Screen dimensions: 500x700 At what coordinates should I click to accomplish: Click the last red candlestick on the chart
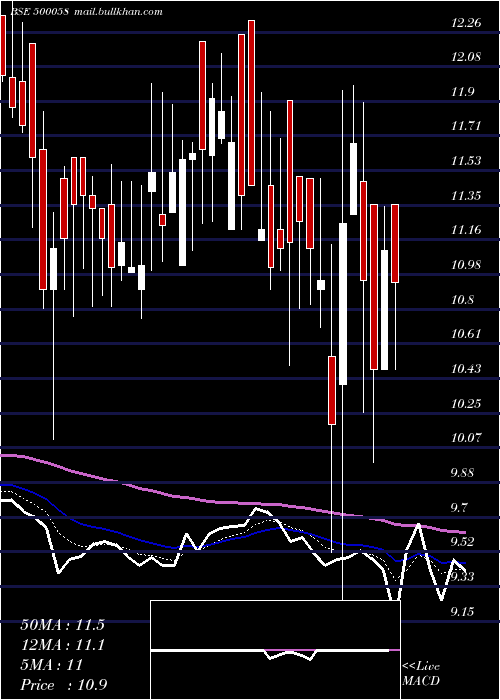point(395,243)
